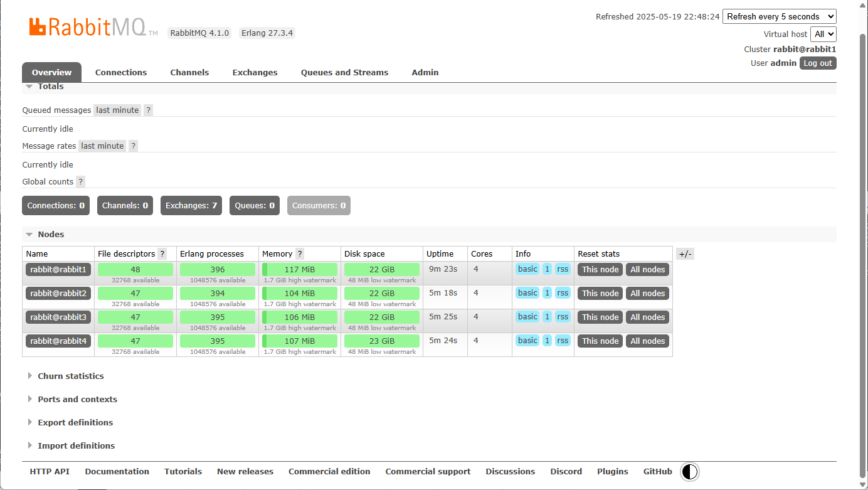The image size is (868, 490).
Task: Switch to the Overview tab
Action: (51, 72)
